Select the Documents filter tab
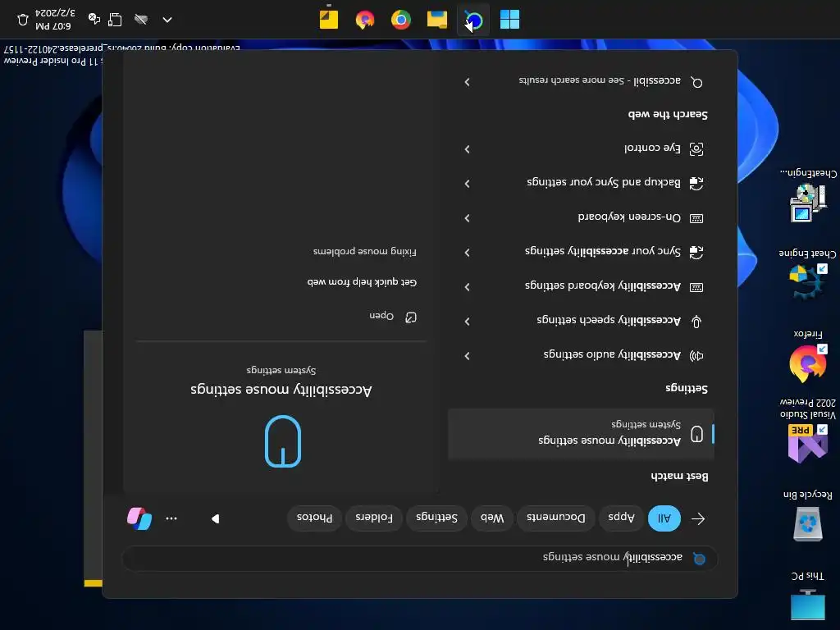The height and width of the screenshot is (630, 840). [x=556, y=518]
